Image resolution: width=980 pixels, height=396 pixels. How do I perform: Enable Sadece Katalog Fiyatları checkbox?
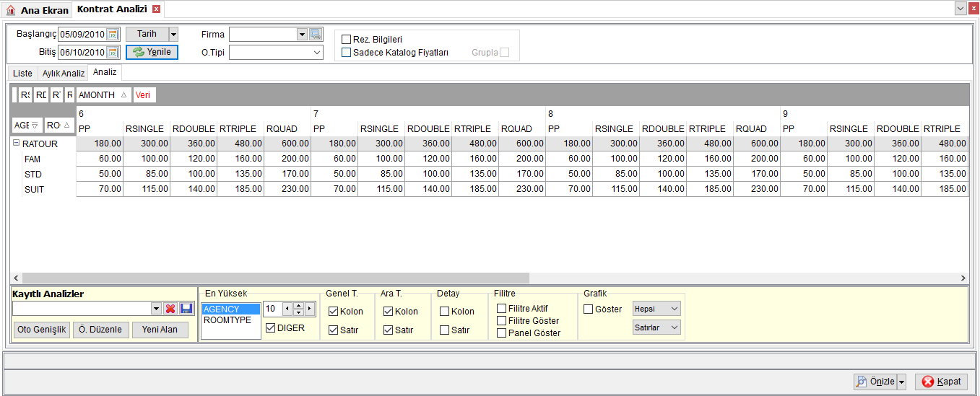point(347,52)
